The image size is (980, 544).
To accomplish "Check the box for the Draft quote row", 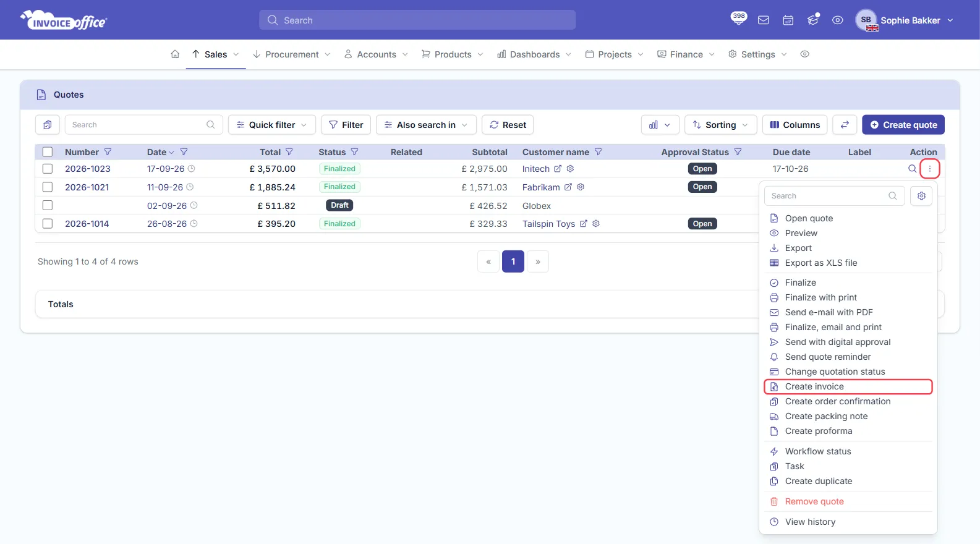I will (48, 205).
